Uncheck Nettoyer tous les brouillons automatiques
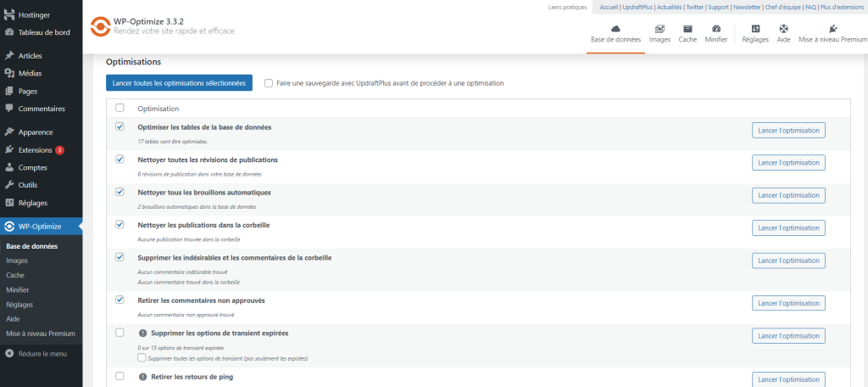This screenshot has height=387, width=868. click(120, 192)
